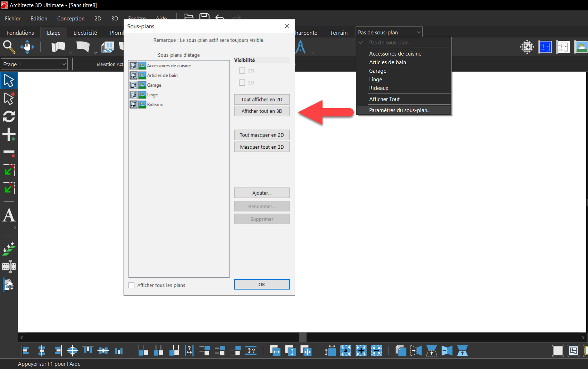Click Tout afficher en 2D button

click(262, 99)
